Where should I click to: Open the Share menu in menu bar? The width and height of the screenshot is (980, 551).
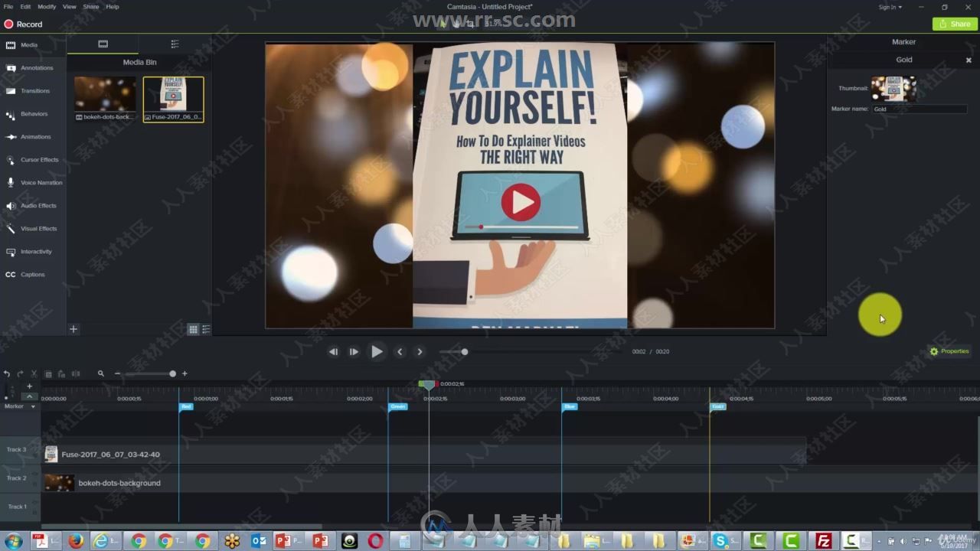(x=91, y=6)
